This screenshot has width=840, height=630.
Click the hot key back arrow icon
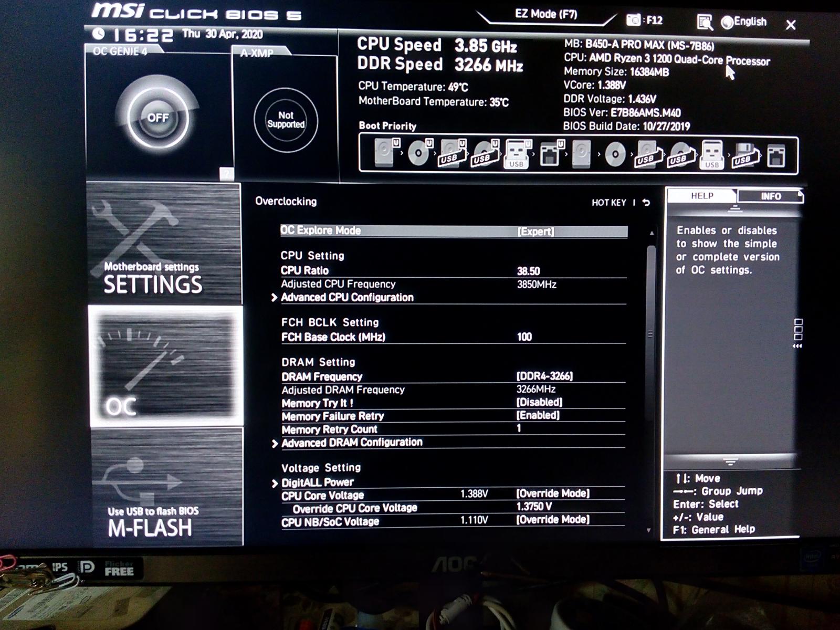[x=646, y=203]
